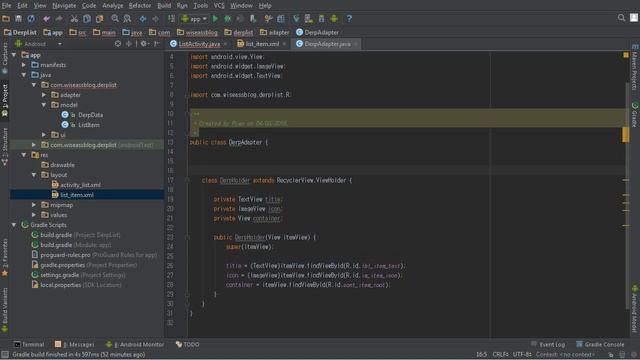640x360 pixels.
Task: Select local.properties file
Action: click(60, 285)
